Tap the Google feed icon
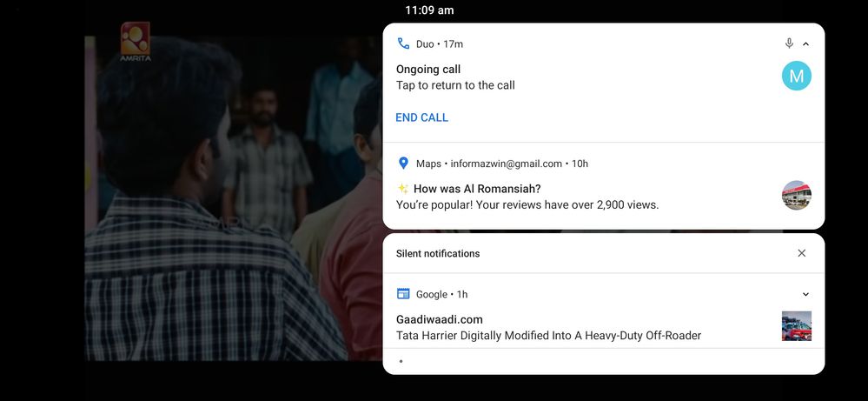Screen dimensions: 868x401 403,294
